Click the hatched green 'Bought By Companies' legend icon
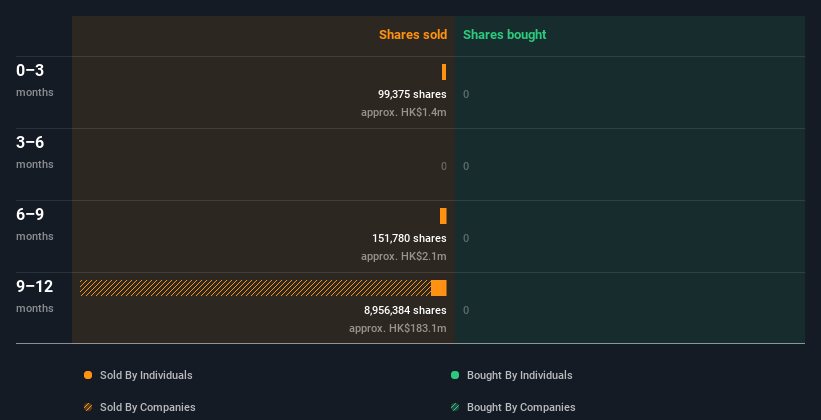Viewport: 821px width, 420px height. click(455, 407)
